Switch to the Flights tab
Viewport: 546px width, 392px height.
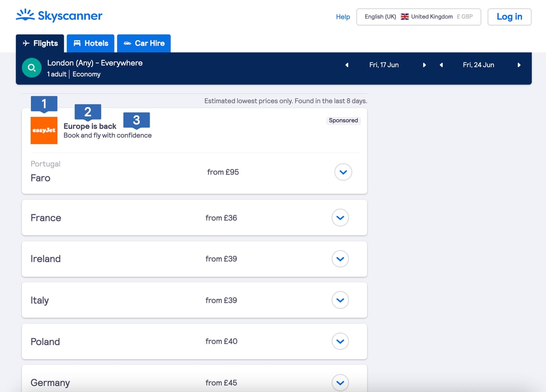pyautogui.click(x=40, y=43)
